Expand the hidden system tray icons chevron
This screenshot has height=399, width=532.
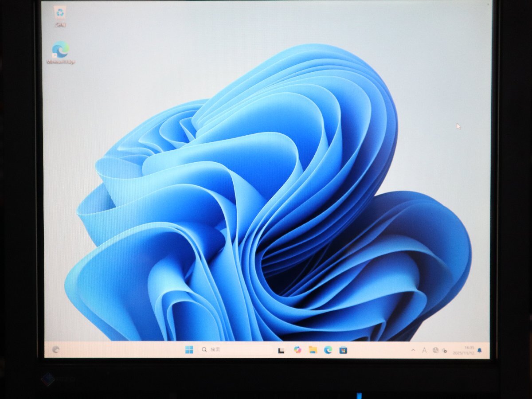[x=413, y=350]
